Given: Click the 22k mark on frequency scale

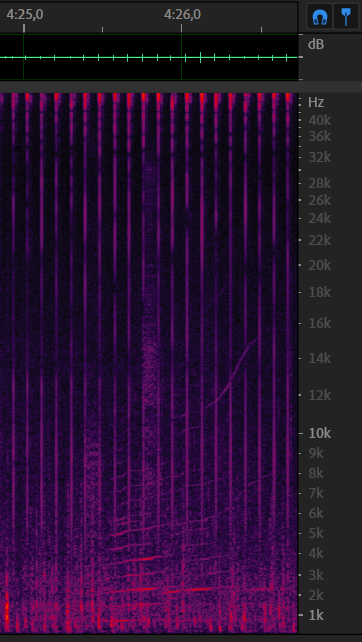Looking at the screenshot, I should 320,240.
